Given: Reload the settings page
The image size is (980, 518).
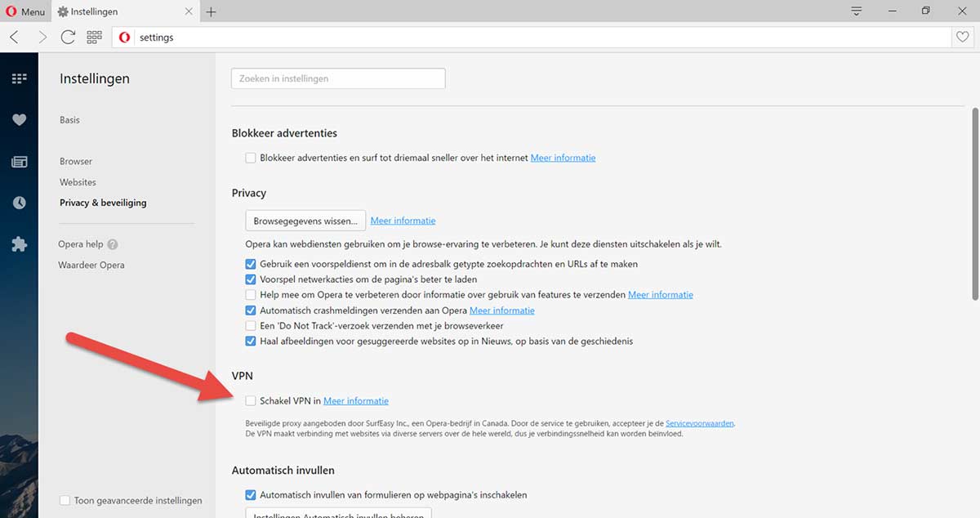Looking at the screenshot, I should click(68, 37).
